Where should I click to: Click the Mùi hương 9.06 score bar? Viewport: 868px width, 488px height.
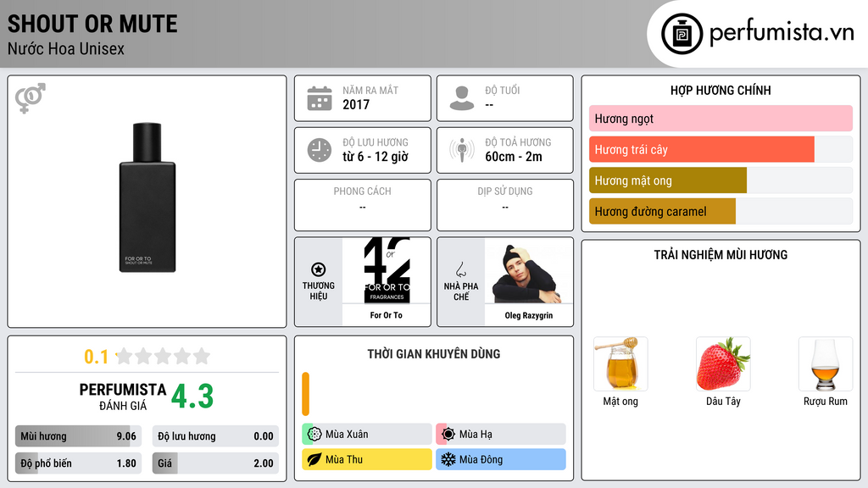[78, 436]
